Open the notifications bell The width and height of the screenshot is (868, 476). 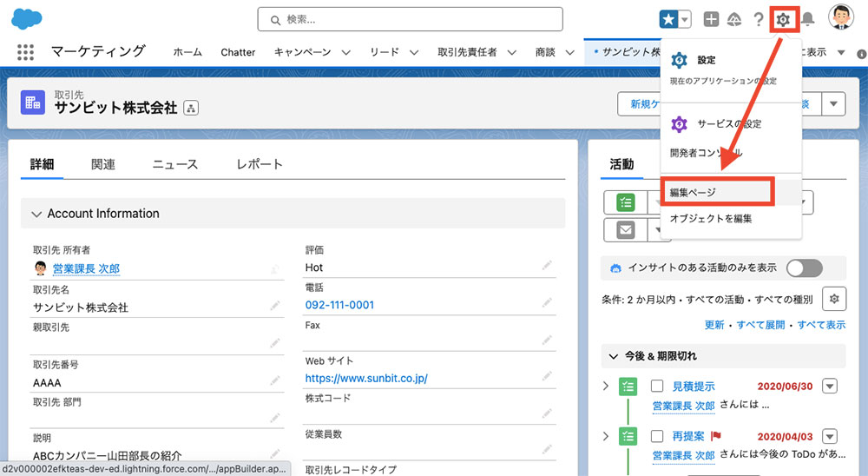click(807, 19)
